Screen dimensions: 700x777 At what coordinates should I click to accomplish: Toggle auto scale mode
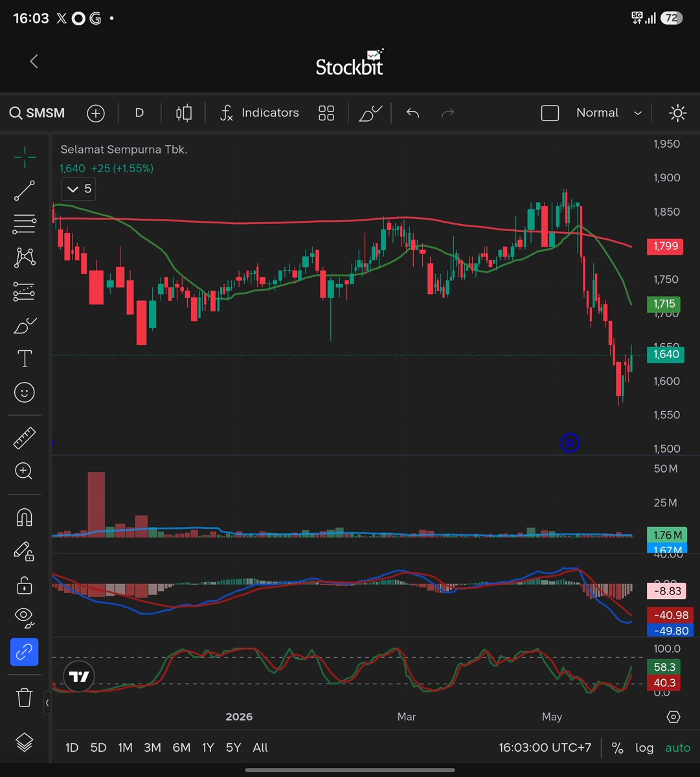678,748
